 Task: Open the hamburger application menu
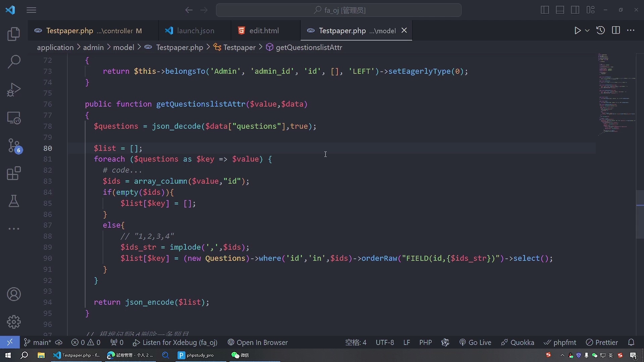31,10
